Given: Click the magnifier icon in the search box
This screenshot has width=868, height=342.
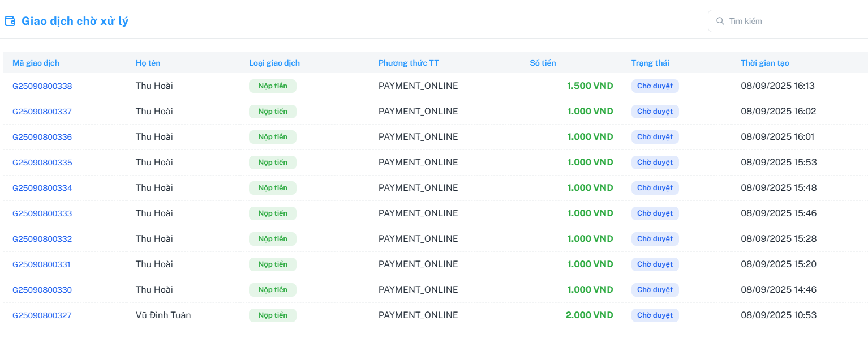Looking at the screenshot, I should point(720,21).
